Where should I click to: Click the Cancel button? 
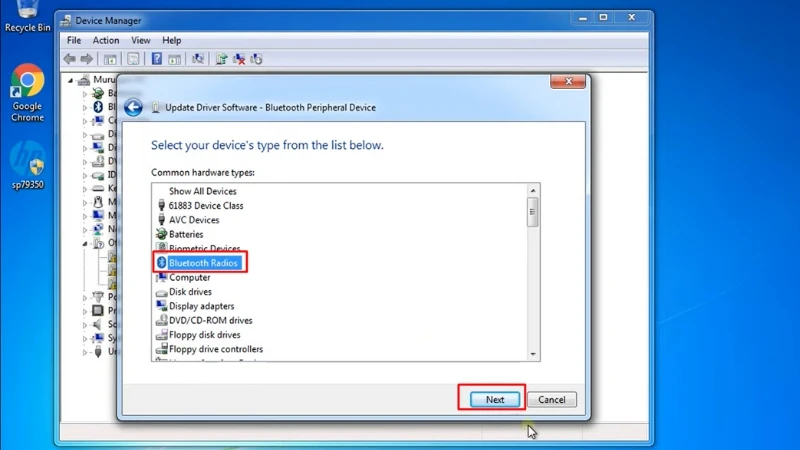[552, 399]
